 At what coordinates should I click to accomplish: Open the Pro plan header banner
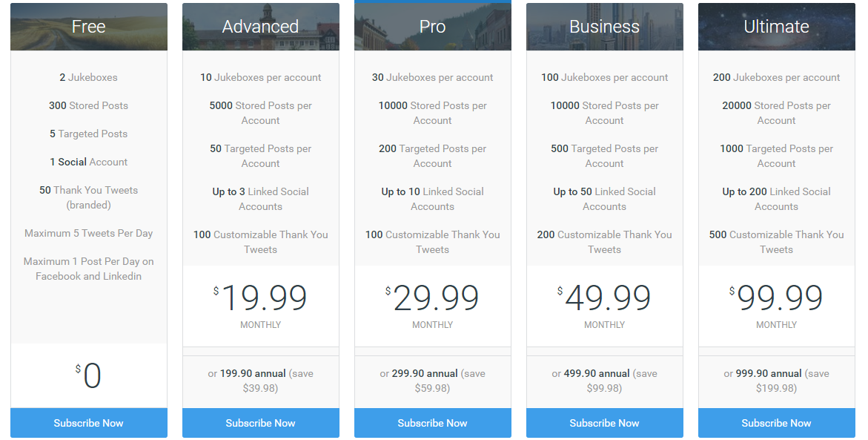(433, 27)
